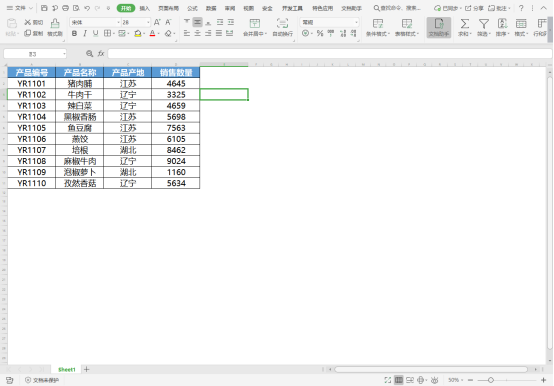This screenshot has width=554, height=386.
Task: Click the Filter funnel icon
Action: click(484, 24)
